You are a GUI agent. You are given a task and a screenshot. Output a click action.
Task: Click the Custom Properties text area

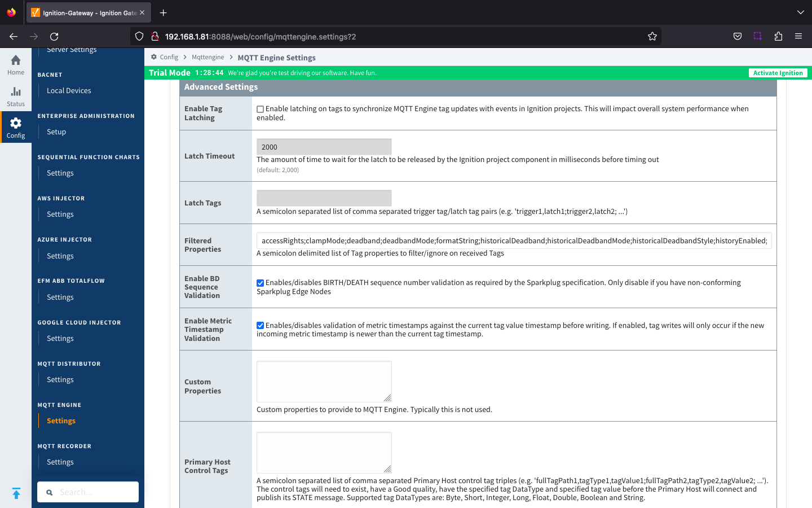(324, 382)
